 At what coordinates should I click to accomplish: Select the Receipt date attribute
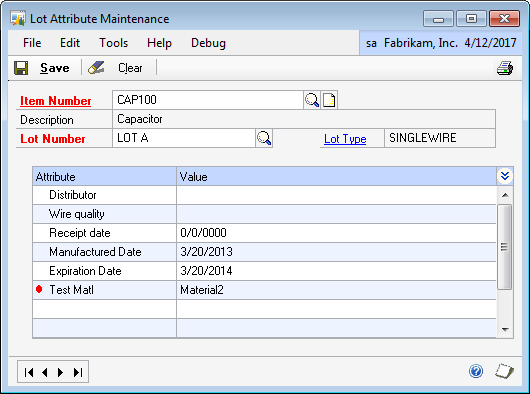coord(80,233)
